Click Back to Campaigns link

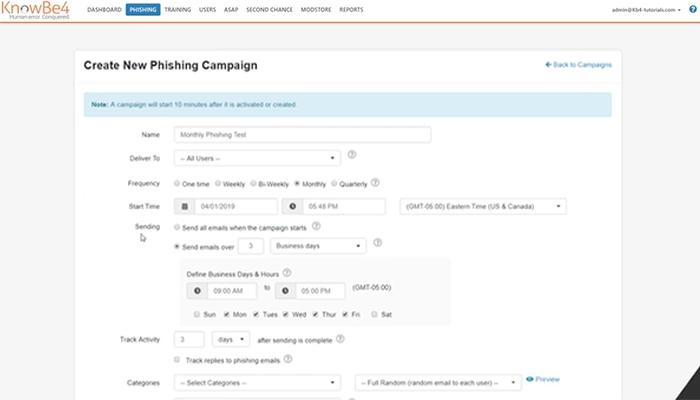pos(579,65)
